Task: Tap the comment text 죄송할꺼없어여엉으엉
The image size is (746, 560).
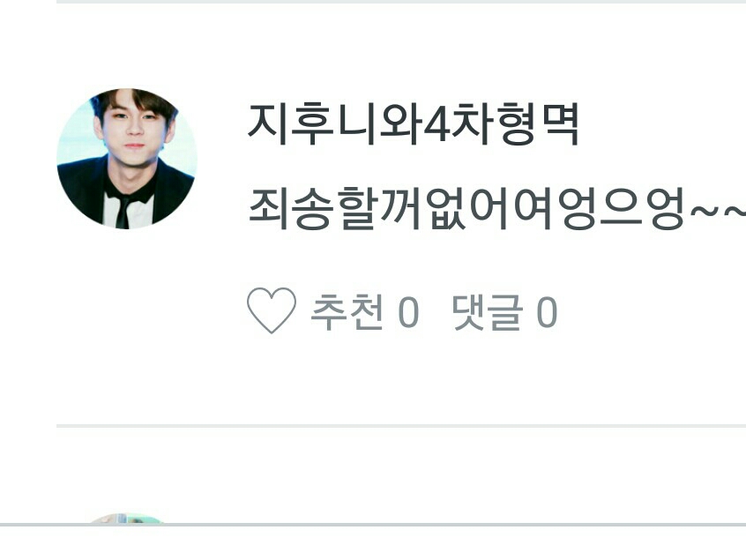Action: coord(466,209)
